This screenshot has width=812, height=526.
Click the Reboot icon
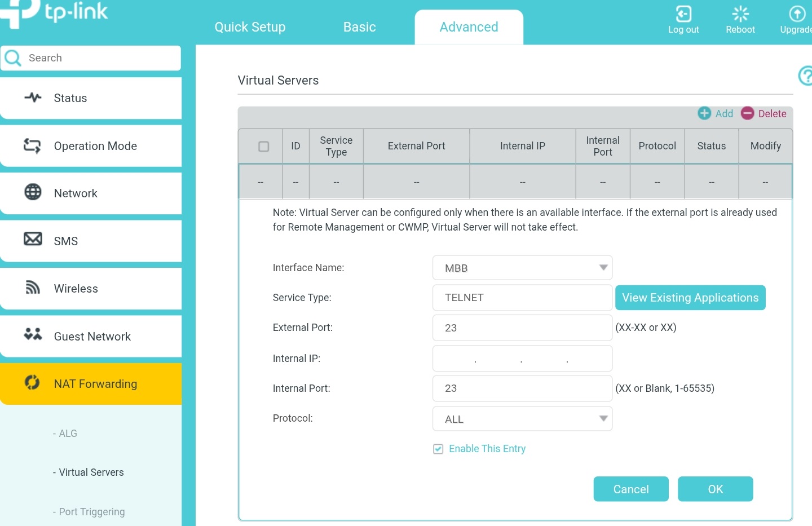(x=740, y=14)
